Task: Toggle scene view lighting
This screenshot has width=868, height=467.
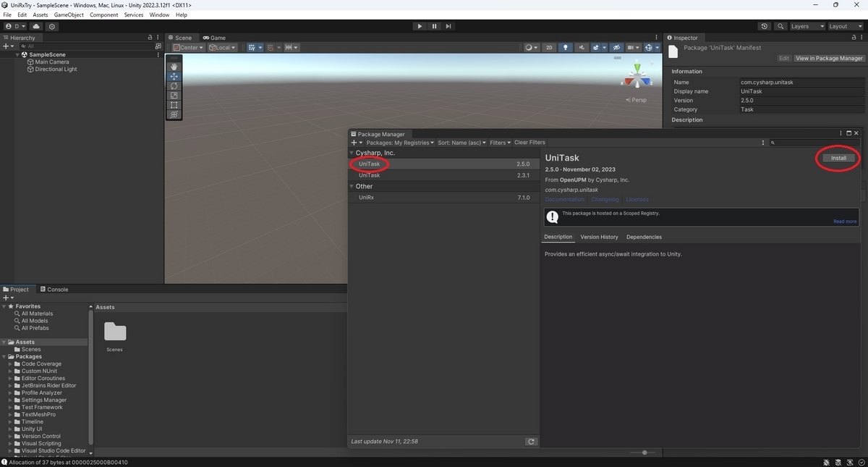Action: point(566,47)
